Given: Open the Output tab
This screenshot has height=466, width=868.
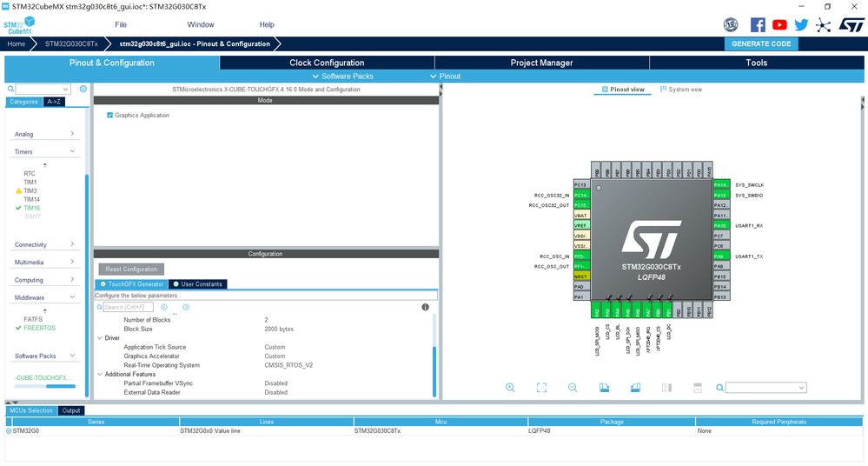Looking at the screenshot, I should click(71, 410).
